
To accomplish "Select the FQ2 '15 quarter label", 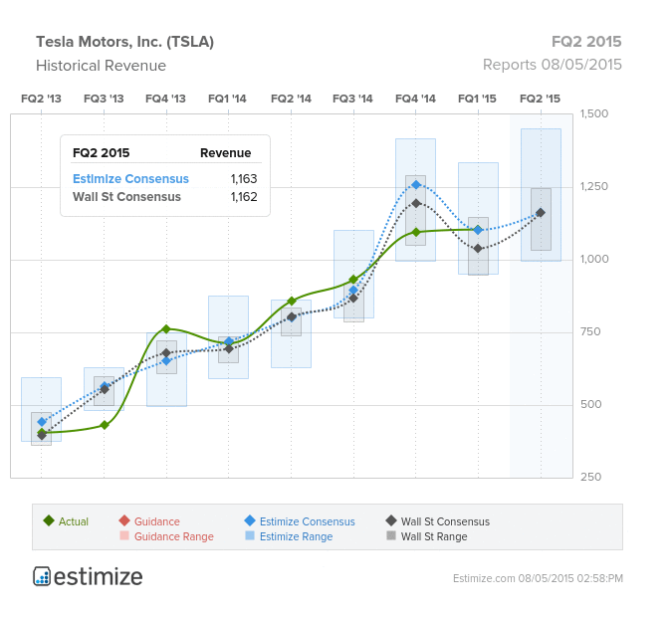I will (x=540, y=99).
